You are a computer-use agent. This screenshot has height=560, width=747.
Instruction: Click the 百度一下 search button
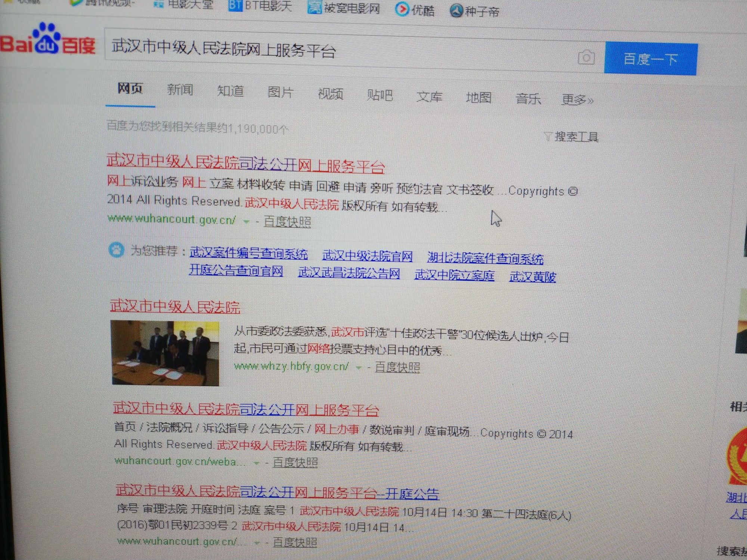651,59
